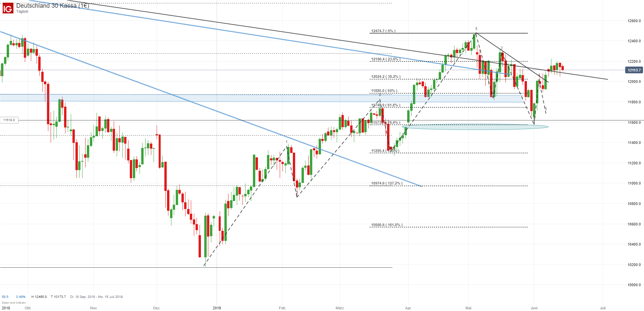Image resolution: width=644 pixels, height=311 pixels.
Task: Click the Juni date axis label
Action: pyautogui.click(x=534, y=308)
